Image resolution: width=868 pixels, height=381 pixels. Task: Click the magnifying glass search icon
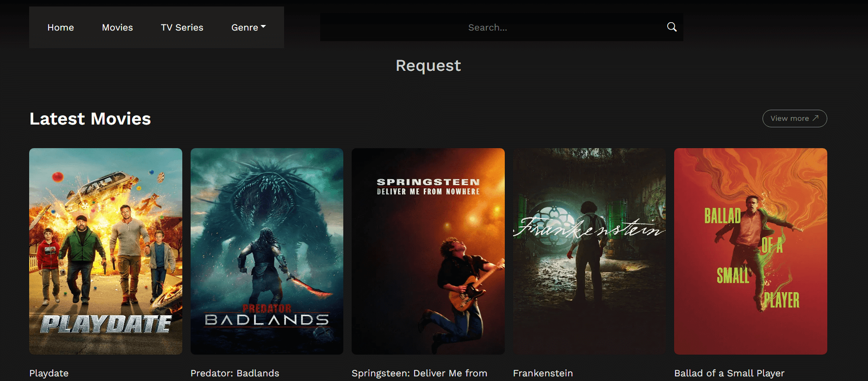tap(672, 27)
